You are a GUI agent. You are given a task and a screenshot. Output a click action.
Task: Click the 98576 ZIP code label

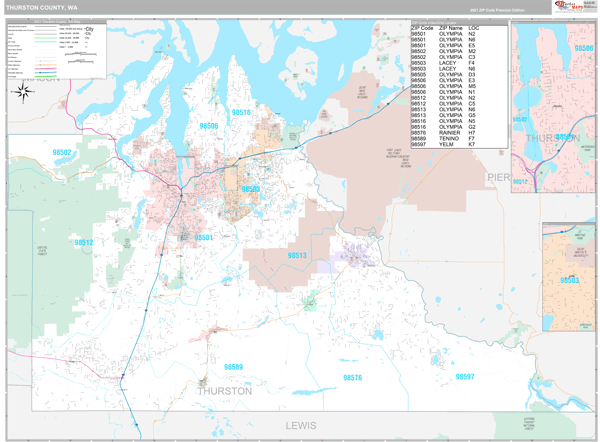pyautogui.click(x=352, y=378)
